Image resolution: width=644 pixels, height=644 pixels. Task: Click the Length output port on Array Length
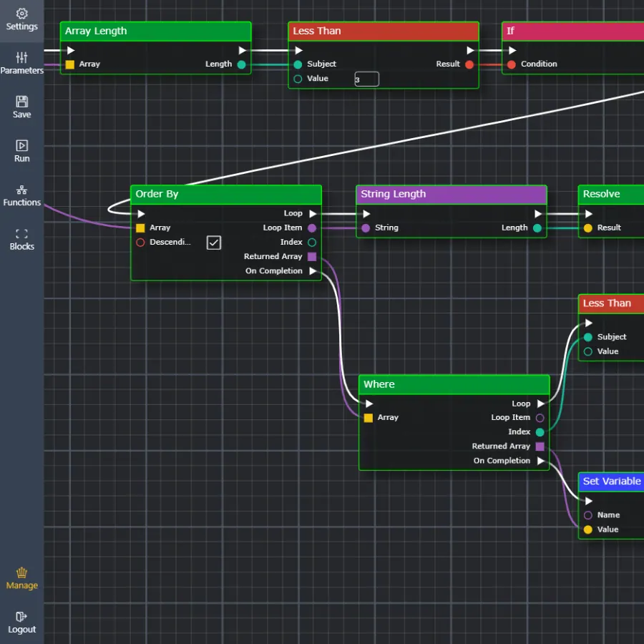click(242, 64)
